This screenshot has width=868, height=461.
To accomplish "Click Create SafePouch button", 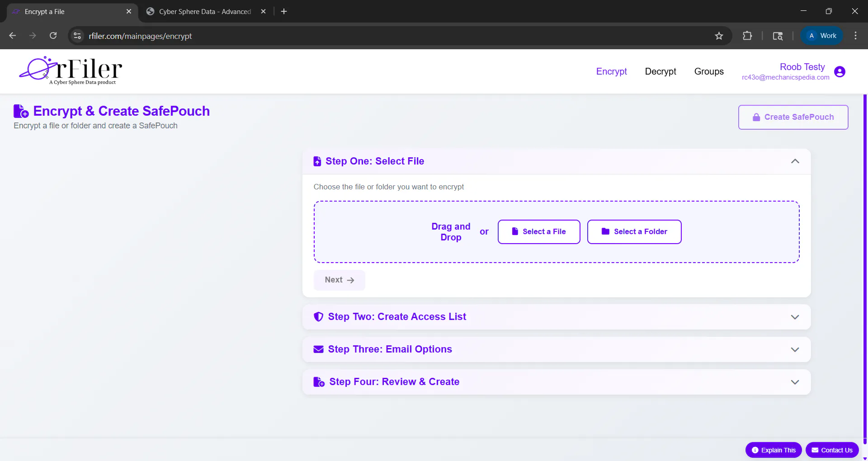I will (x=793, y=117).
